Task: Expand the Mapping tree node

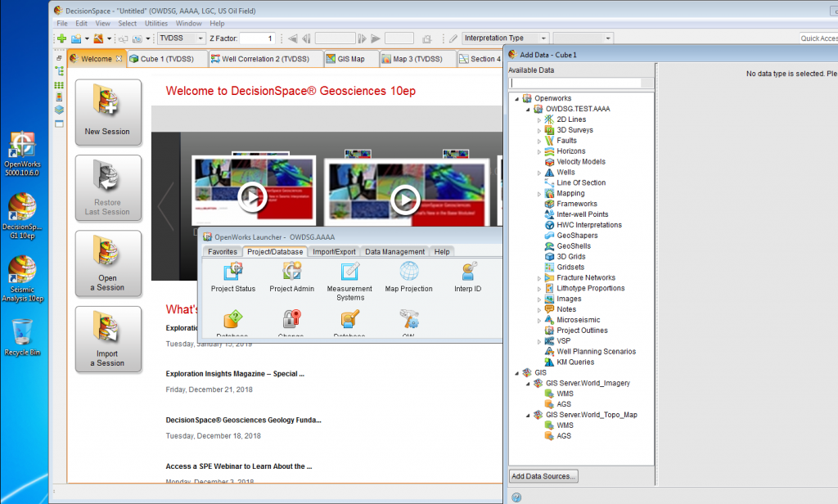Action: coord(538,194)
